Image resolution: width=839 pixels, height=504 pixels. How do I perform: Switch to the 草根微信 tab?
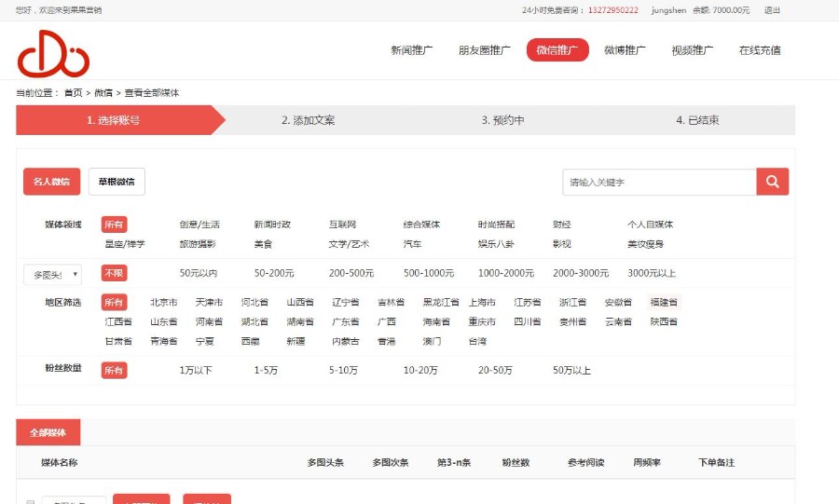pos(117,182)
